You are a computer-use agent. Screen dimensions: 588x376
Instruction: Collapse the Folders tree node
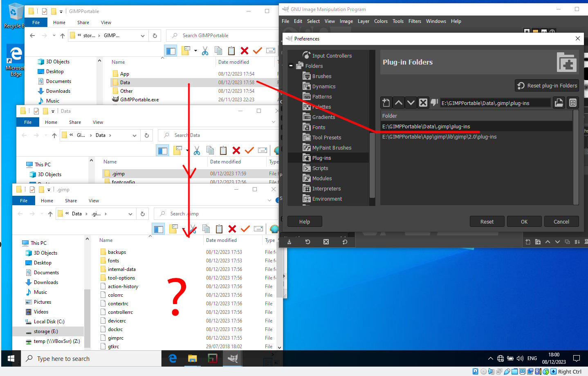[x=291, y=66]
